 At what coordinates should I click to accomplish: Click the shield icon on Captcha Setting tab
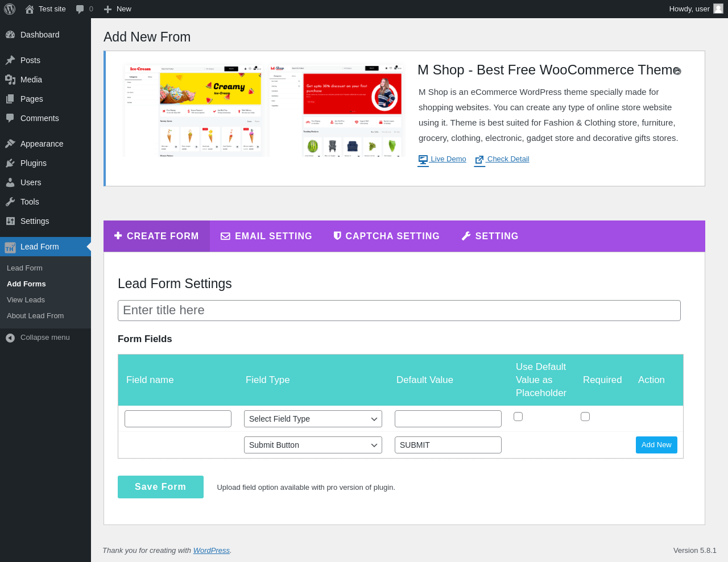[337, 236]
